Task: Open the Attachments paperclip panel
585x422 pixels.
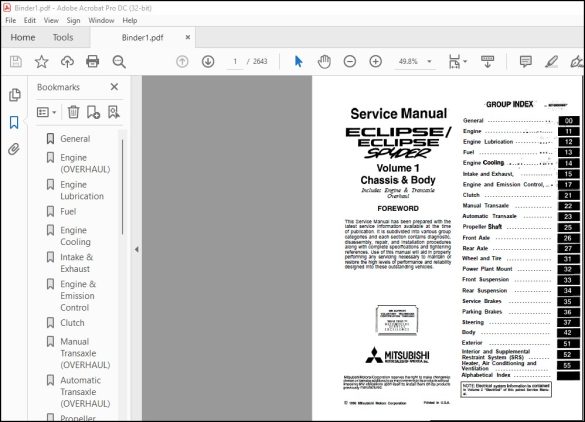Action: [x=14, y=149]
